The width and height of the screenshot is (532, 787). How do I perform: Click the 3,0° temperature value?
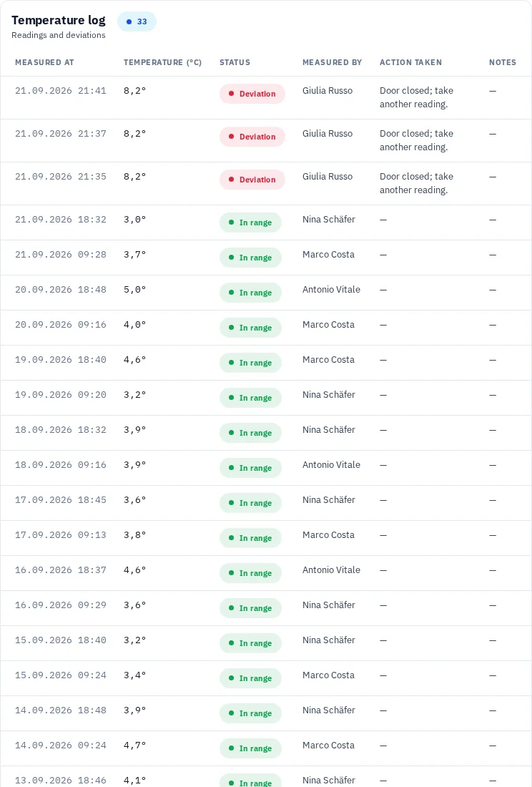tap(135, 220)
